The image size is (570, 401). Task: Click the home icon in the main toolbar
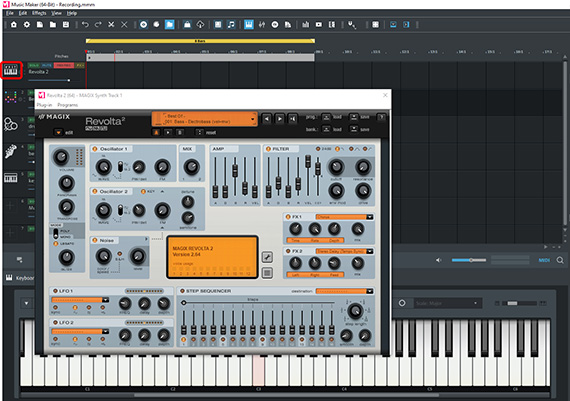point(14,25)
